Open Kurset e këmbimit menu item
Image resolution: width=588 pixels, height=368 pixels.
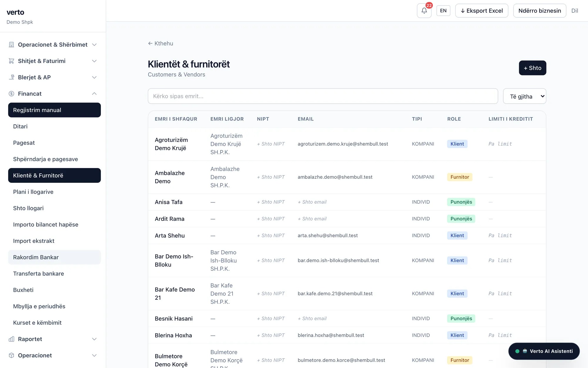click(54, 323)
